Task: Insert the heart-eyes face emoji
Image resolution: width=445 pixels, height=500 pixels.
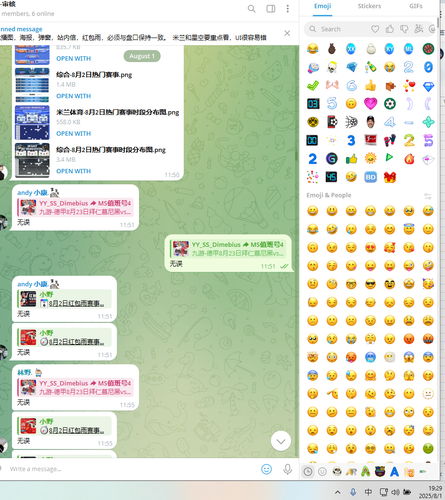Action: [370, 247]
